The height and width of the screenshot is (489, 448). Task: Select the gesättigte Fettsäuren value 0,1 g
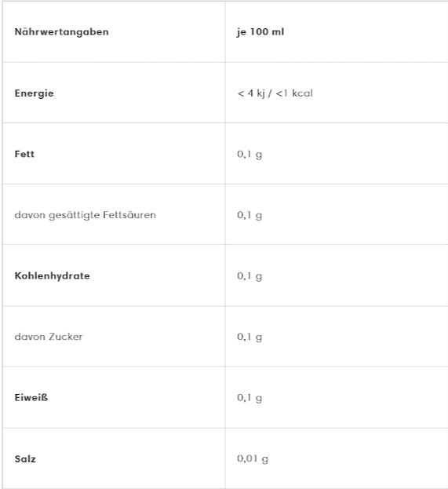click(x=249, y=215)
